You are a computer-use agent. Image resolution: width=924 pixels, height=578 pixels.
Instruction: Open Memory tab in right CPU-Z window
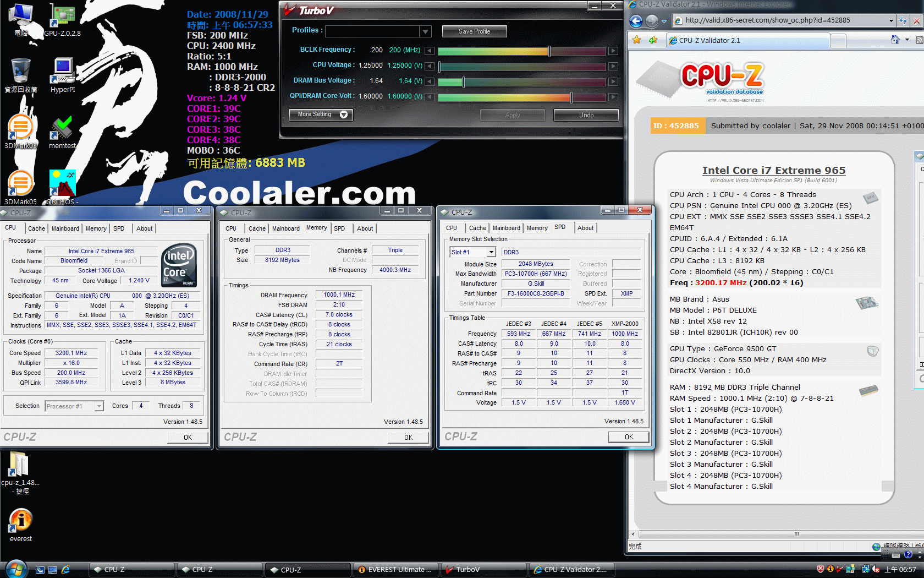[537, 228]
